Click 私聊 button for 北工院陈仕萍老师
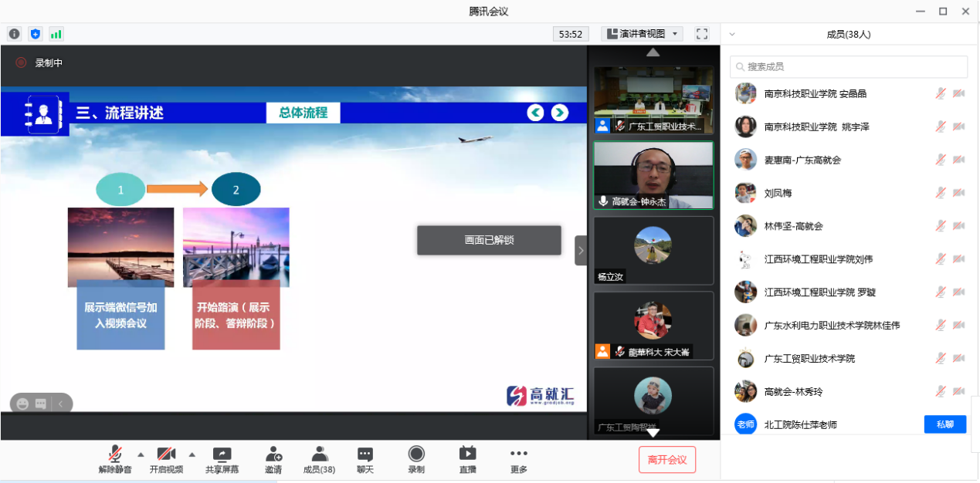The width and height of the screenshot is (980, 483). 944,424
